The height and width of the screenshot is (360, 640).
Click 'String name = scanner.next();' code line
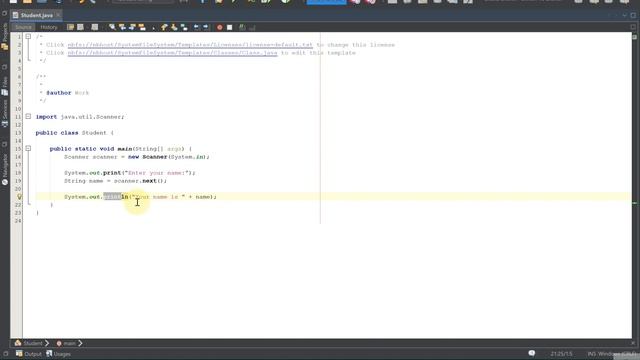pyautogui.click(x=116, y=181)
